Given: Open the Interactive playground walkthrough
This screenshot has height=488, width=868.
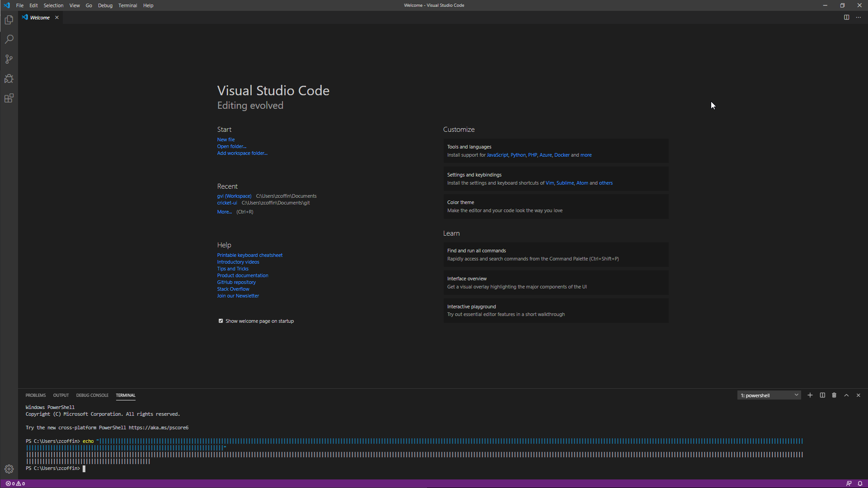Looking at the screenshot, I should point(556,310).
